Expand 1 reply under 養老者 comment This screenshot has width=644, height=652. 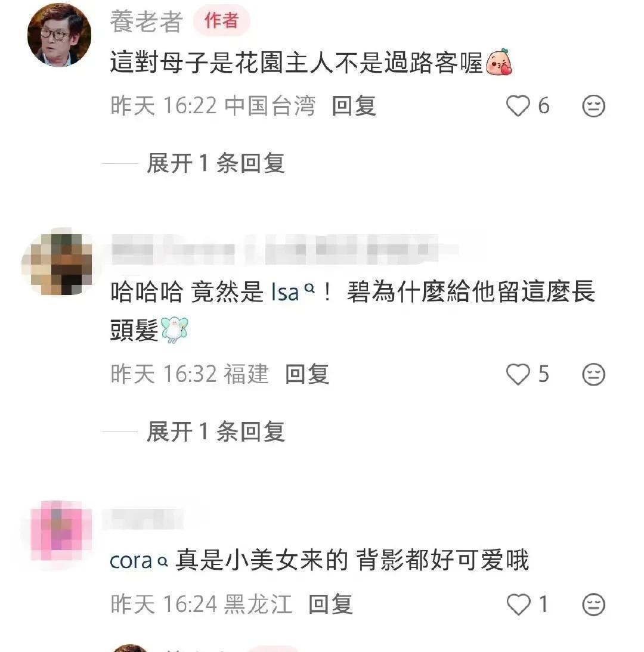coord(215,163)
